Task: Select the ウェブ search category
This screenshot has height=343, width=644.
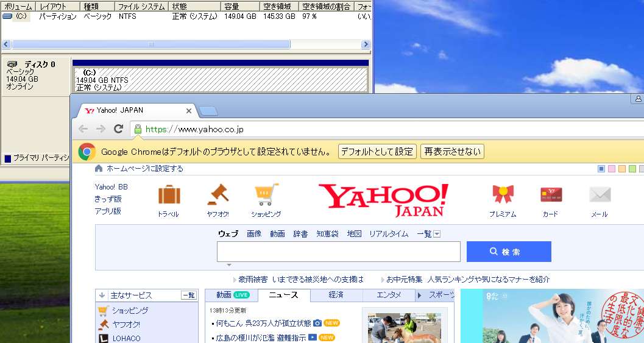Action: click(228, 234)
